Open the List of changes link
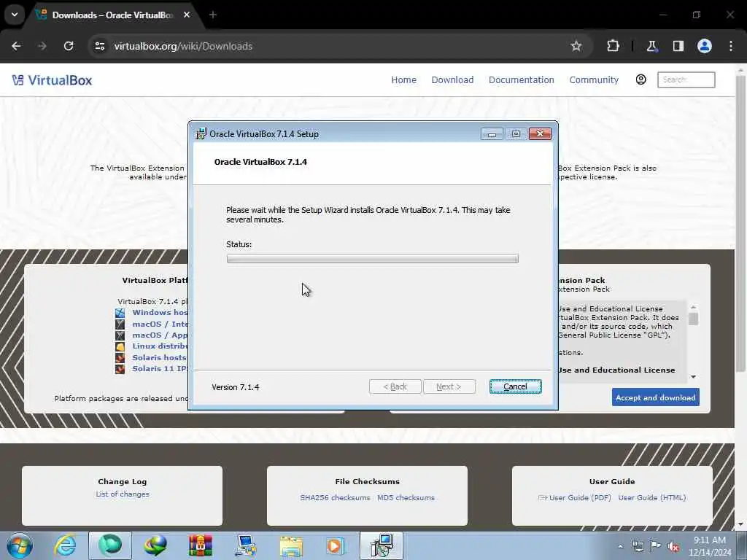The width and height of the screenshot is (747, 560). 123,494
